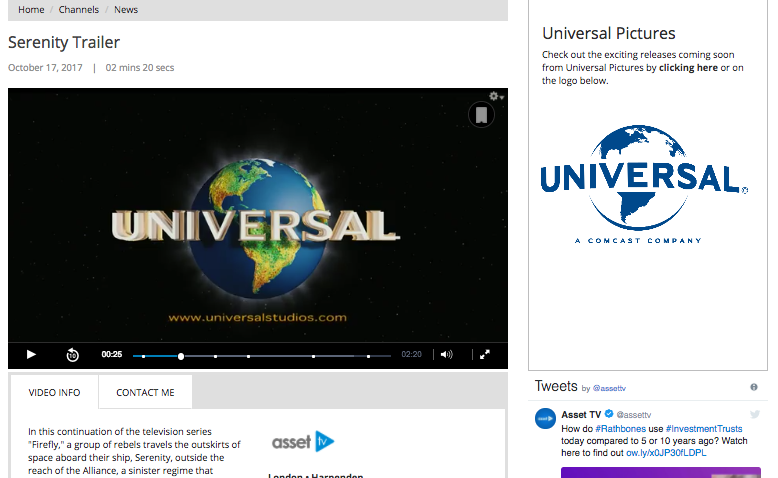Follow the 'clicking here' Universal link
Viewport: 778px width, 478px height.
(688, 68)
